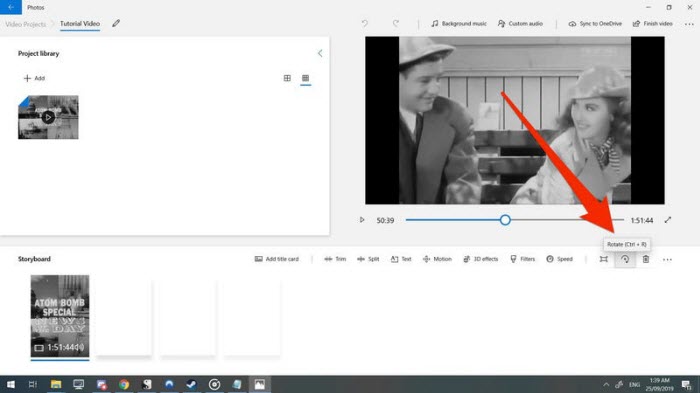The image size is (700, 393).
Task: Open the Filters tool
Action: pyautogui.click(x=522, y=259)
